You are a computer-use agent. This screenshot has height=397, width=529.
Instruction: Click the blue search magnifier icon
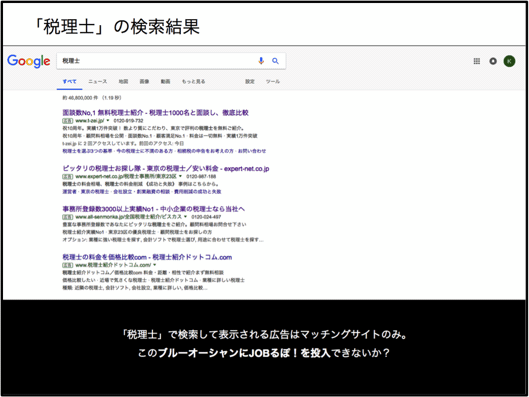click(x=275, y=61)
